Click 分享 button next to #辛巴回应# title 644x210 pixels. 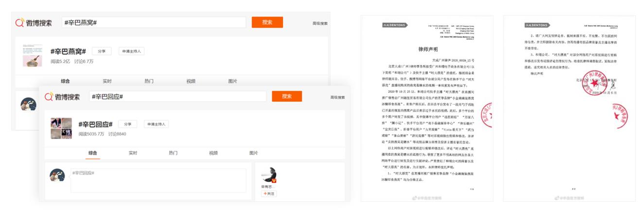128,124
